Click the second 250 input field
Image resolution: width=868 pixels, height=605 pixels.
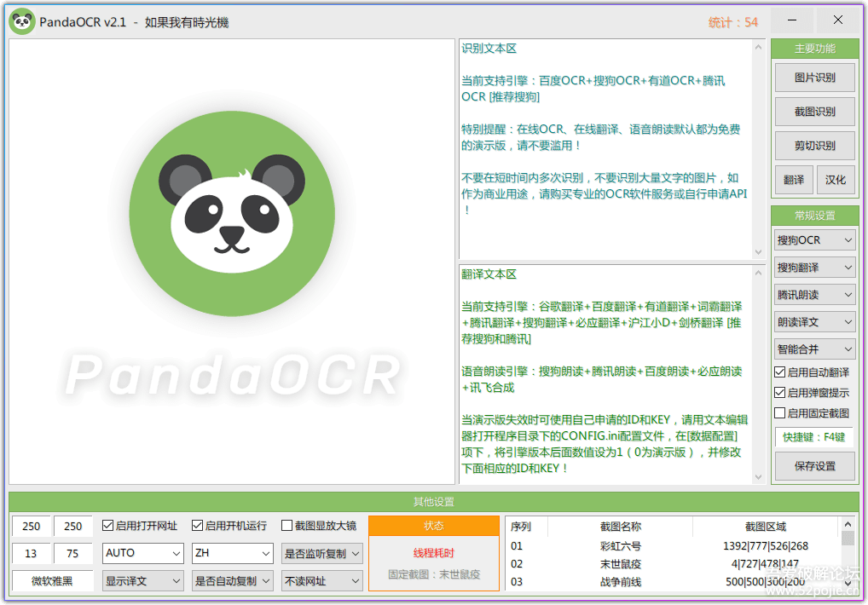[x=73, y=526]
